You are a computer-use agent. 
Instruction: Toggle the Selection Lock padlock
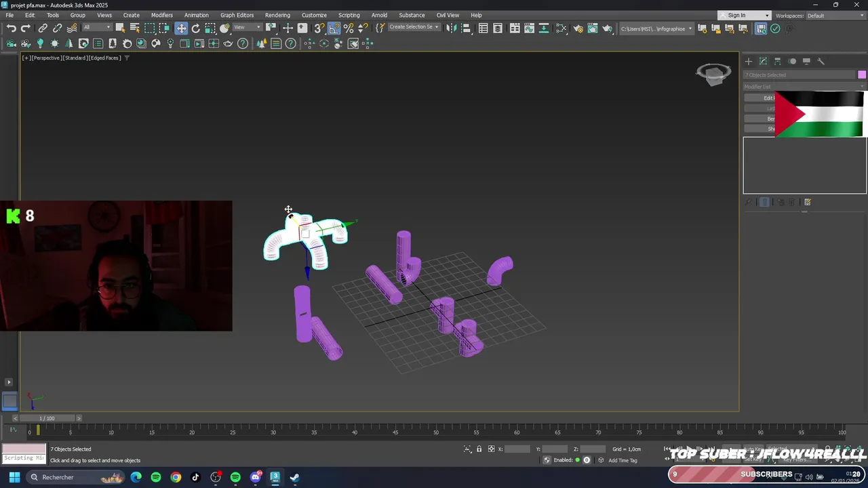click(x=479, y=449)
